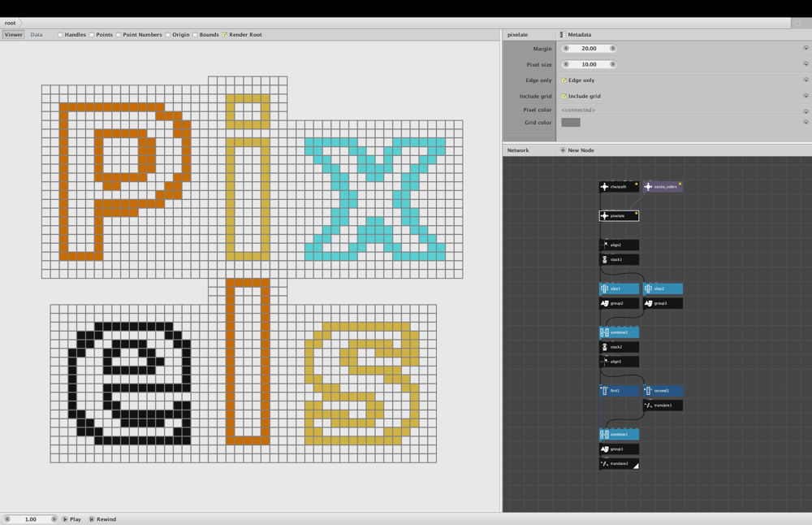Enable the Points checkbox
Screen dimensions: 812x525
pos(92,35)
